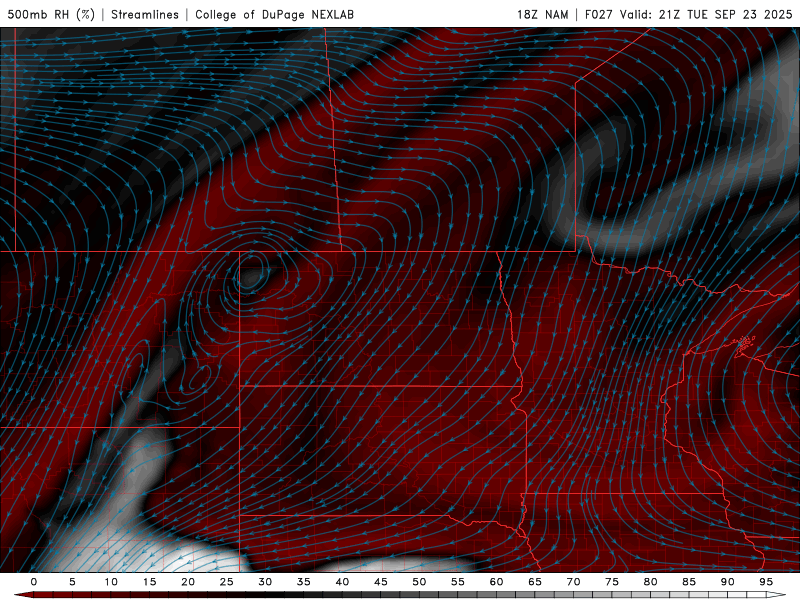Click the '5' value on color scale

pos(72,582)
